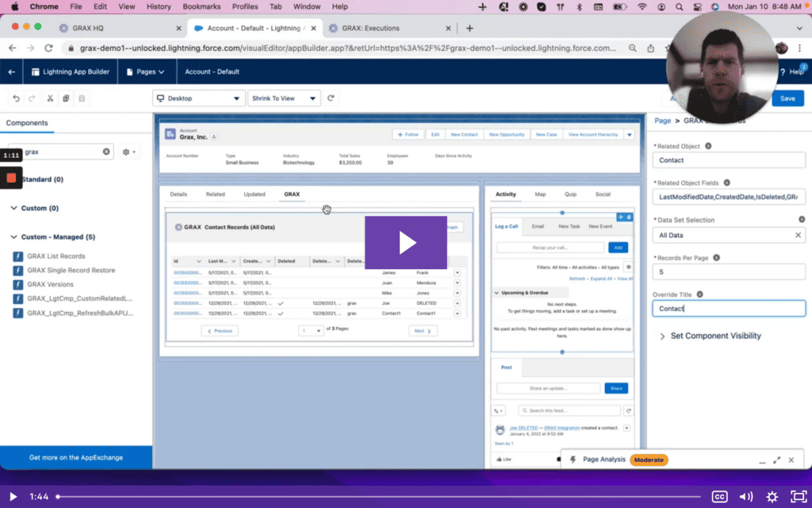This screenshot has height=508, width=812.
Task: Click the refresh canvas icon
Action: [x=331, y=98]
